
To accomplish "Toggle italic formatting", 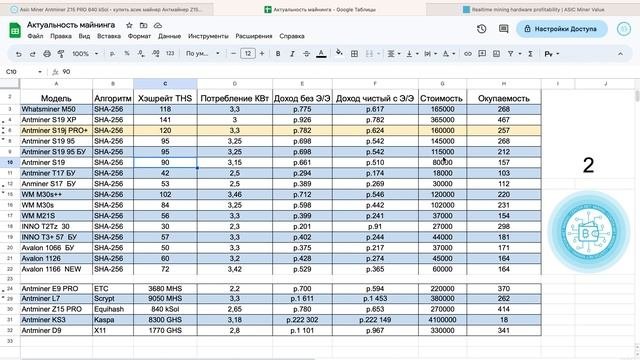I will click(x=292, y=53).
